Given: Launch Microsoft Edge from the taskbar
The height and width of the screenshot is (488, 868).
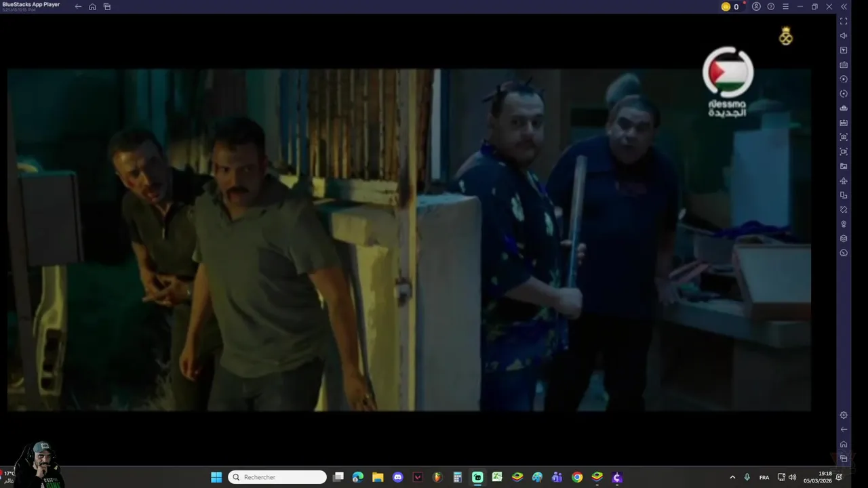Looking at the screenshot, I should click(358, 477).
